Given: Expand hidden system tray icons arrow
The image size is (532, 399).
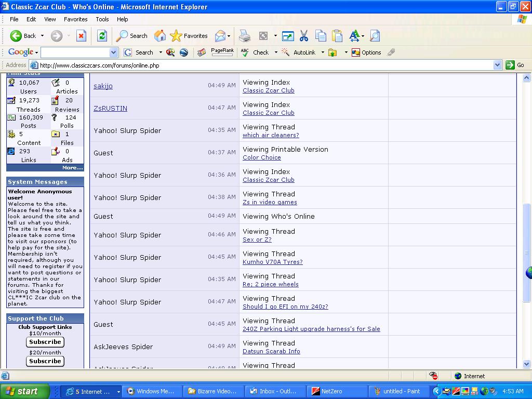Looking at the screenshot, I should pyautogui.click(x=436, y=391).
